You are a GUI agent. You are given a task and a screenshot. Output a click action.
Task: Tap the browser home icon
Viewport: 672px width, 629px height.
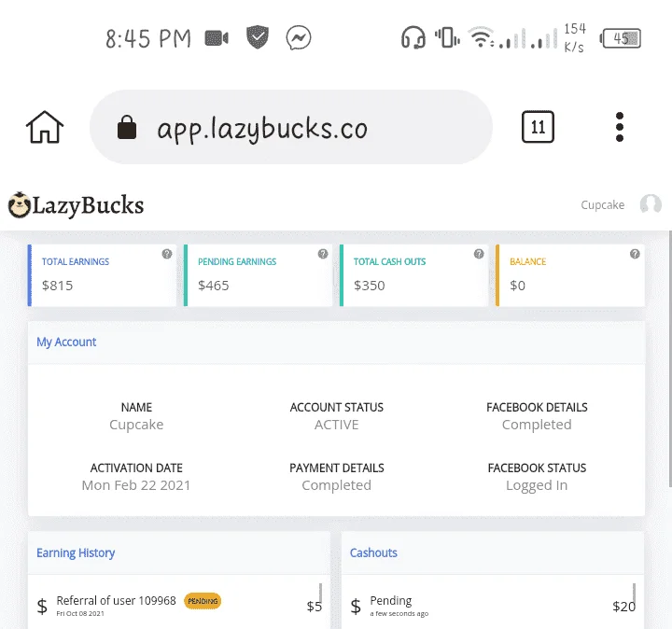(45, 127)
